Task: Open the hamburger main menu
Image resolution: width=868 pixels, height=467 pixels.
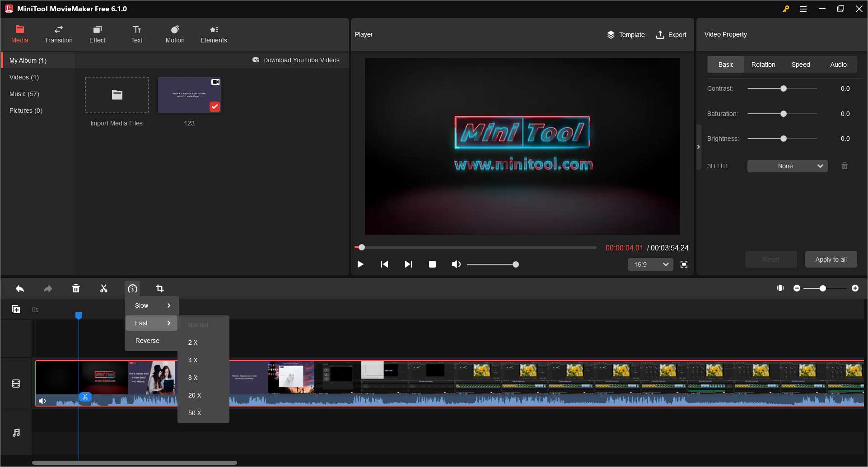Action: tap(803, 9)
